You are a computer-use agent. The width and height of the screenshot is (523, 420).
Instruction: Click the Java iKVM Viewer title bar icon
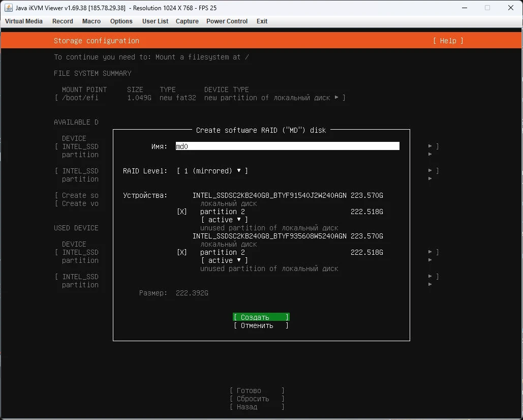click(x=9, y=8)
